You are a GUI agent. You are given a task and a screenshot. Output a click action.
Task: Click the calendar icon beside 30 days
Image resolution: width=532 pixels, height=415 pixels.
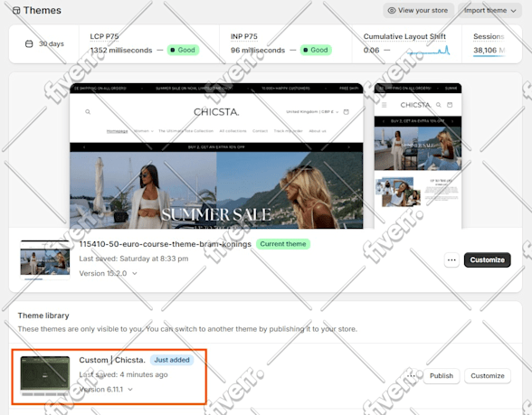point(29,43)
